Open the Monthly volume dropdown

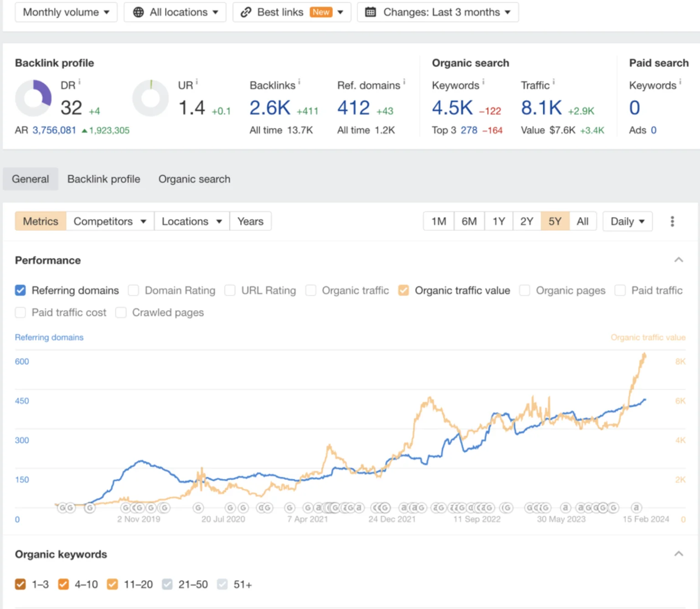tap(66, 12)
